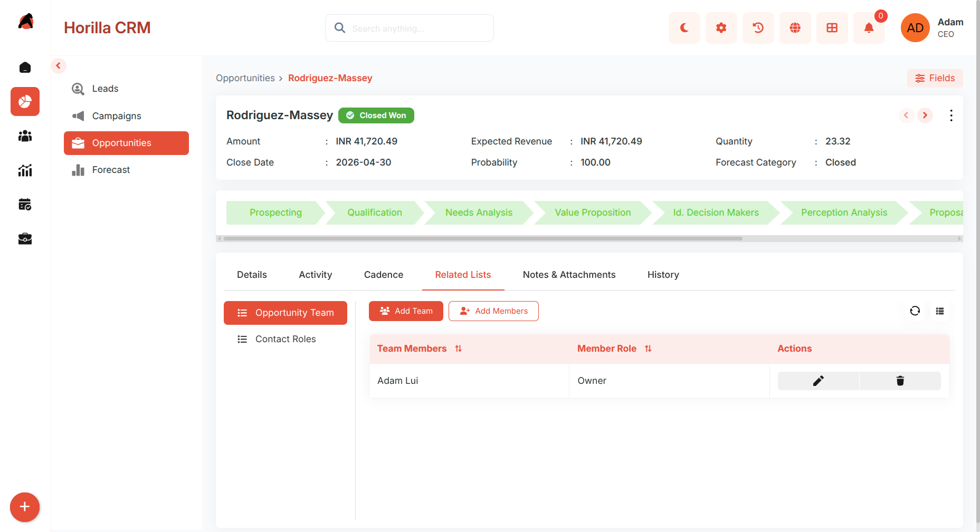The height and width of the screenshot is (532, 980).
Task: Open Forecast in sidebar
Action: click(126, 170)
